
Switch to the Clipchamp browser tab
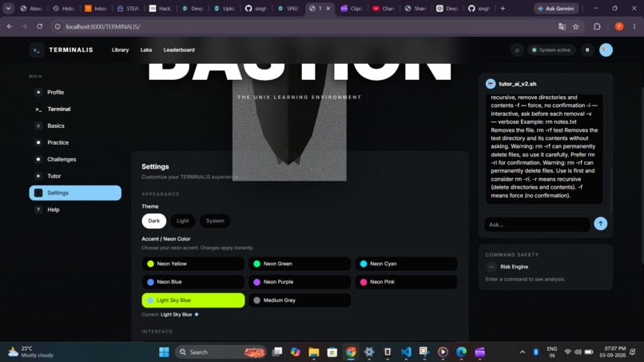point(352,8)
